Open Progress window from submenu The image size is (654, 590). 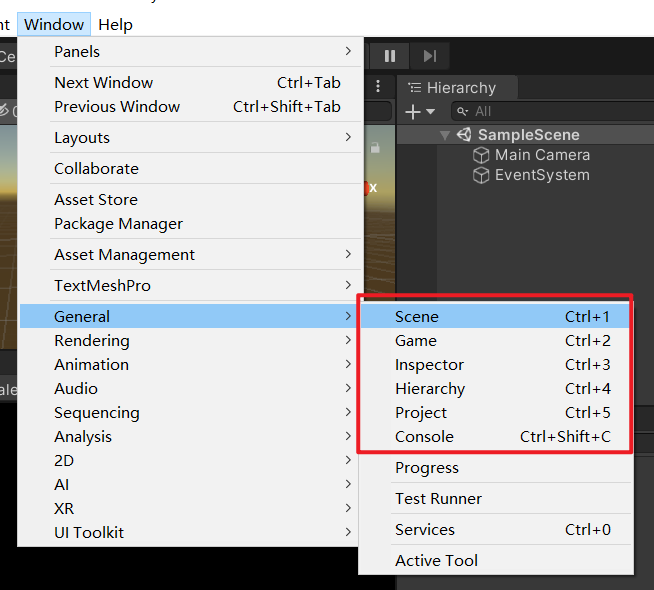click(496, 468)
